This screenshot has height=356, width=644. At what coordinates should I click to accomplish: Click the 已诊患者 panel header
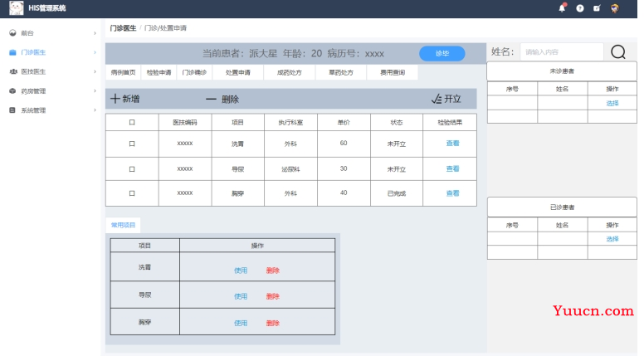(562, 207)
